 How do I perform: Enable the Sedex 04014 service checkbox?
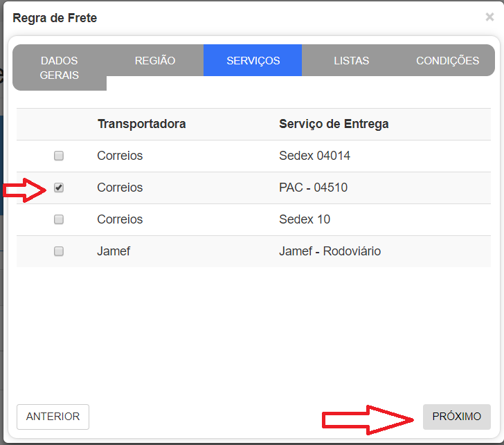click(x=59, y=156)
